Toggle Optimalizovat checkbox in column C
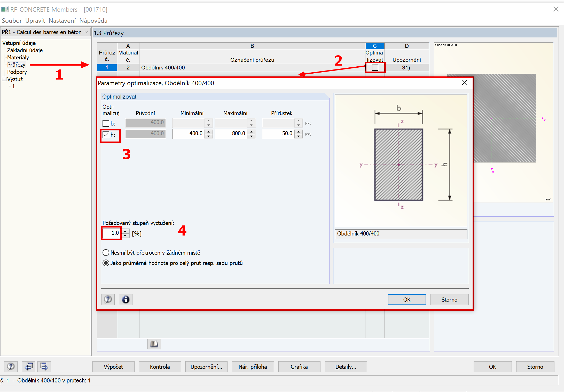Image resolution: width=564 pixels, height=392 pixels. click(x=375, y=68)
